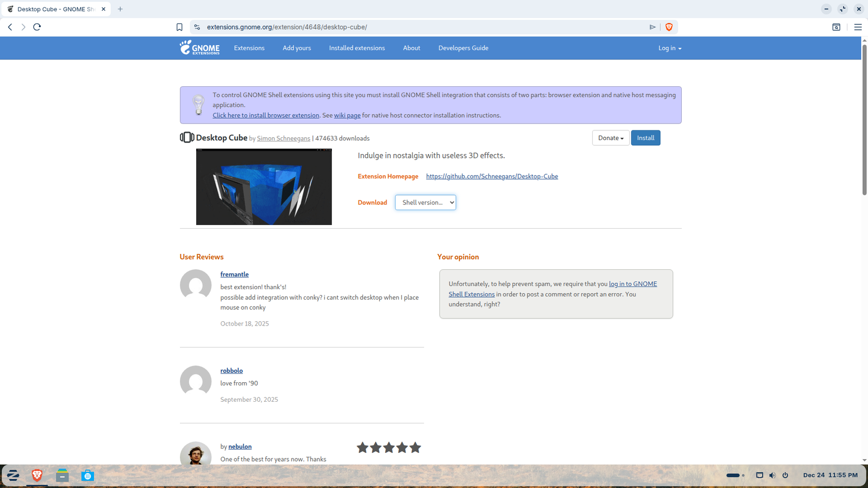This screenshot has height=488, width=868.
Task: Click the 'best extension! thank's!' review text
Action: click(x=254, y=287)
